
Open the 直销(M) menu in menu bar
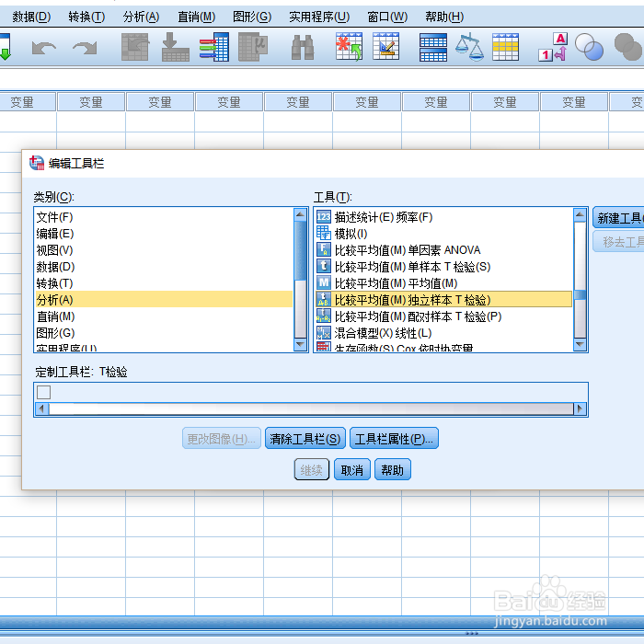[196, 17]
